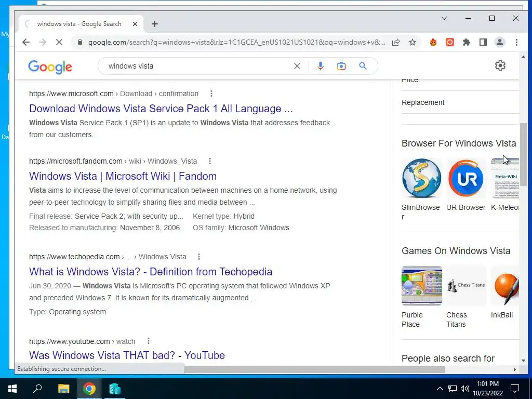Open Windows Vista Microsoft Wiki Fandom link
This screenshot has width=532, height=399.
[x=123, y=176]
